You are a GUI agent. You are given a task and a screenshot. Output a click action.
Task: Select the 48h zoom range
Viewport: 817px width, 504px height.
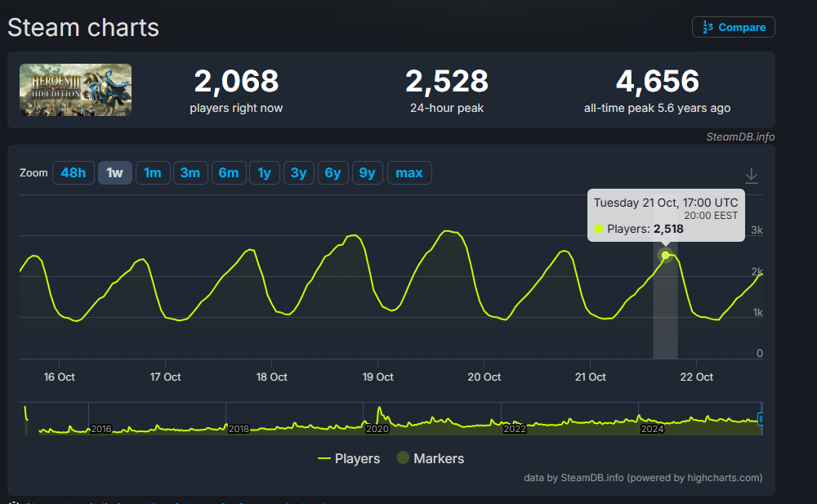click(x=73, y=172)
